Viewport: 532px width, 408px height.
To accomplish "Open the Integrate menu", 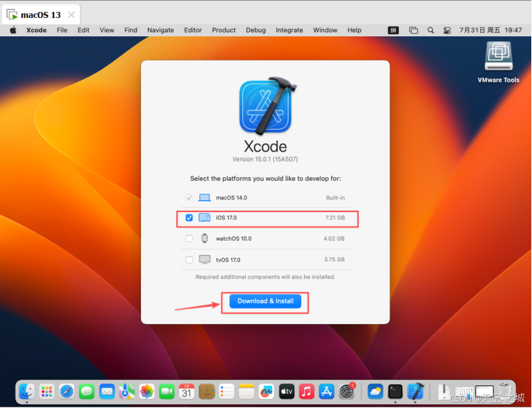I will point(289,30).
